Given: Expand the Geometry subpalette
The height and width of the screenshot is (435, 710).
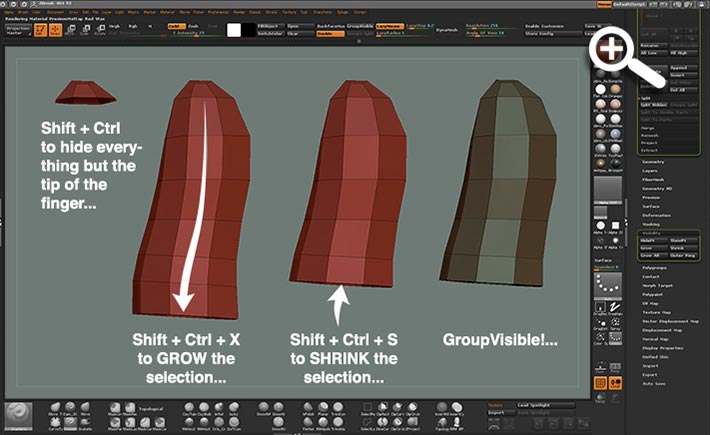Looking at the screenshot, I should (x=654, y=162).
